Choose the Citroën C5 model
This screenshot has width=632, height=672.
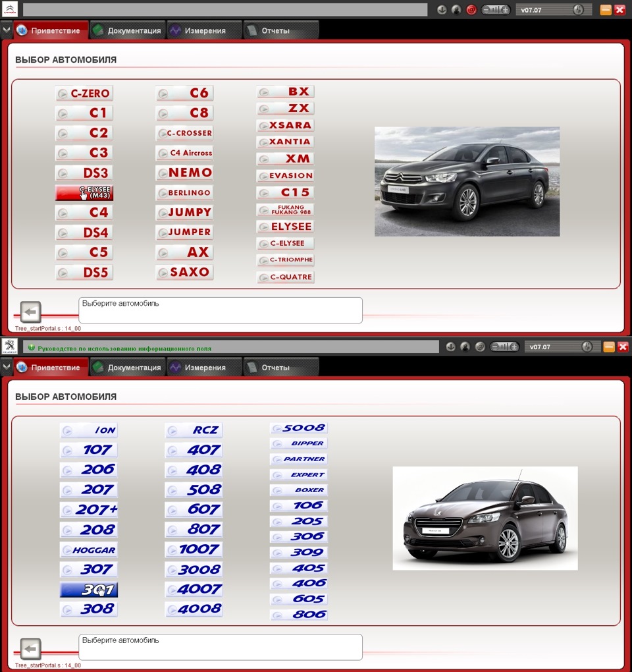[84, 252]
